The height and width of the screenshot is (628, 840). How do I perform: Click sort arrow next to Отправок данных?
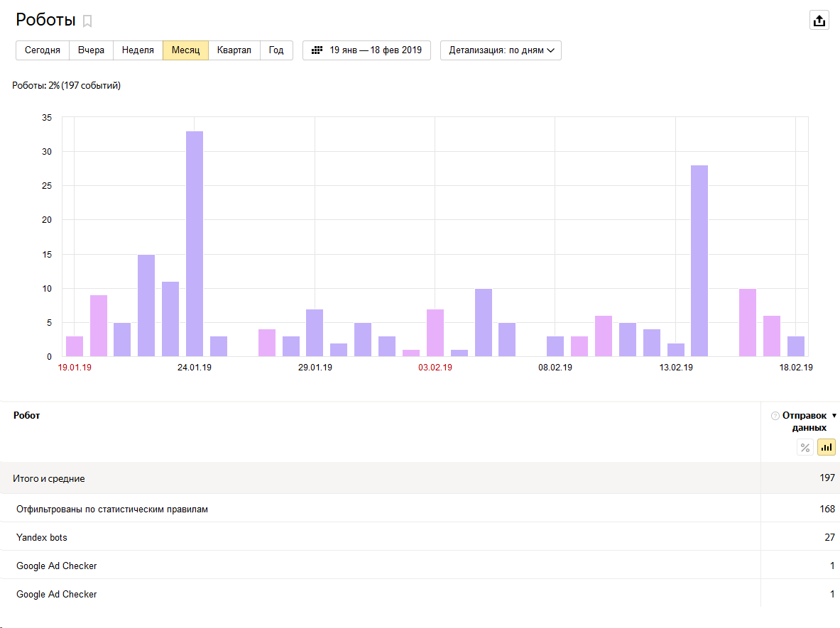click(834, 416)
